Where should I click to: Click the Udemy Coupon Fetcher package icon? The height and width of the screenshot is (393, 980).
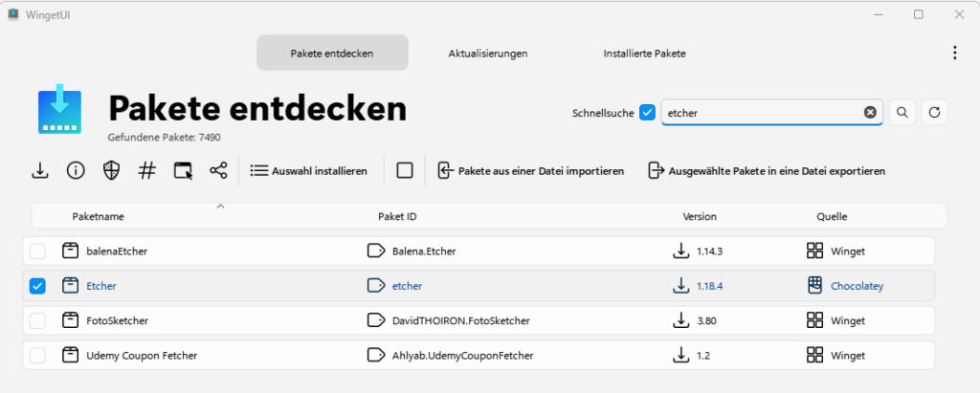(x=70, y=356)
